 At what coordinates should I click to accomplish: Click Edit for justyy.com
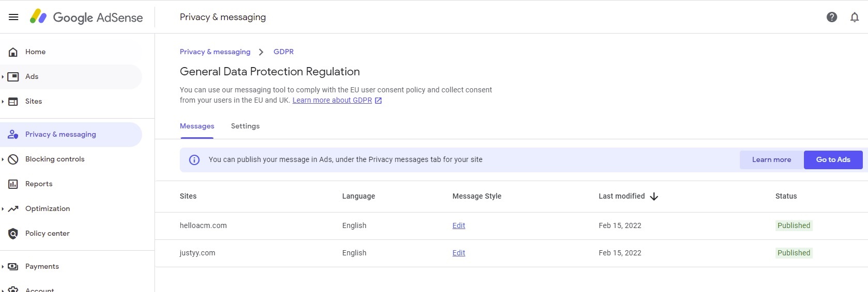point(459,253)
